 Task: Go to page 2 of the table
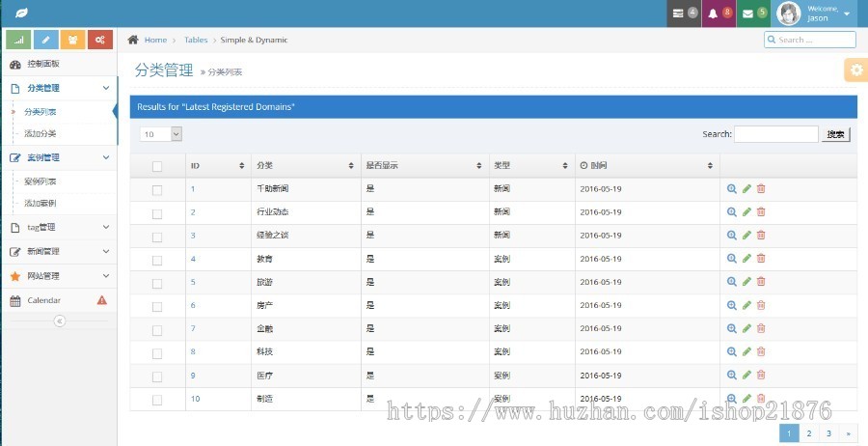809,433
